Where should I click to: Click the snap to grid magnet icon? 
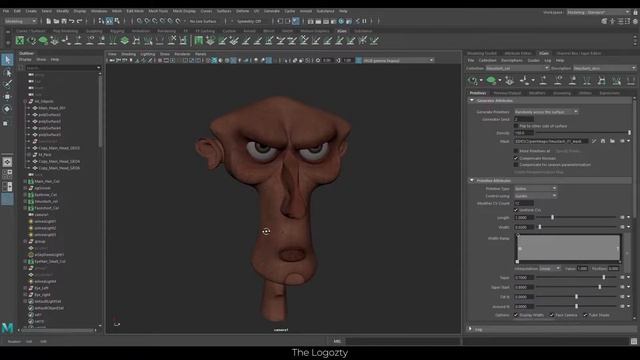[139, 21]
